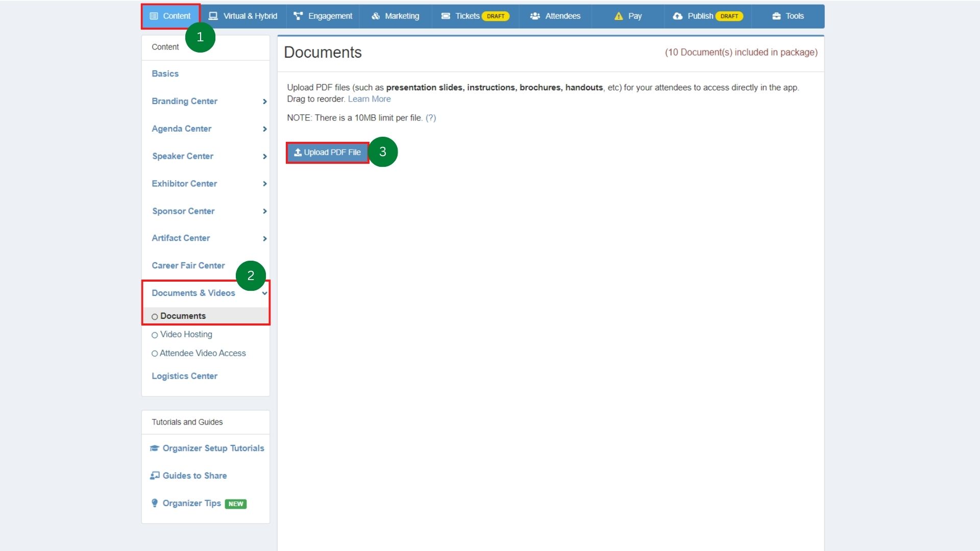This screenshot has height=551, width=980.
Task: Choose the Attendee Video Access radio button
Action: tap(155, 353)
